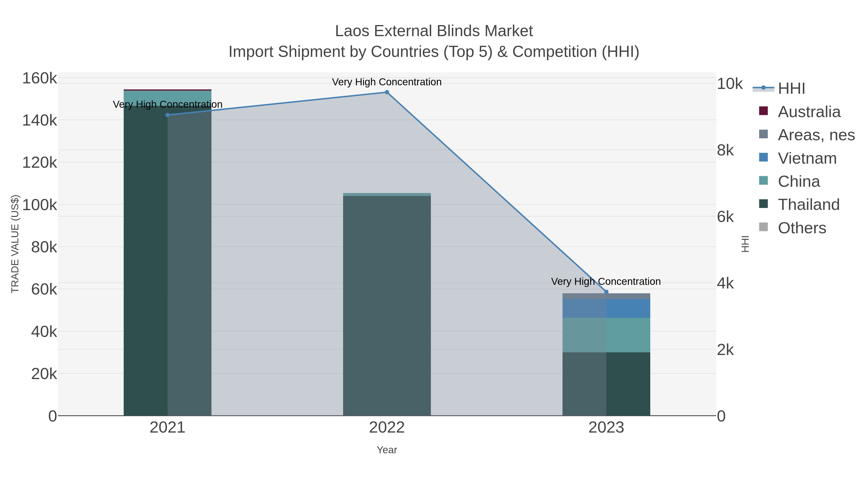Screen dimensions: 868x488
Task: Click the 100k left axis tick
Action: click(40, 205)
